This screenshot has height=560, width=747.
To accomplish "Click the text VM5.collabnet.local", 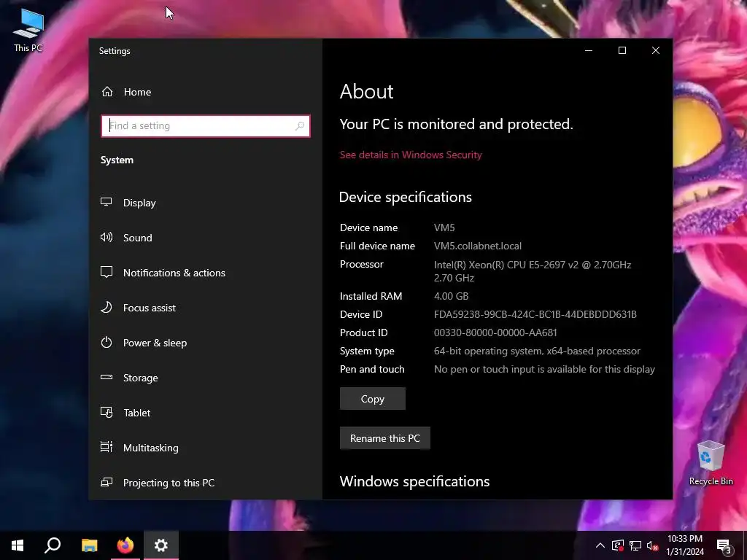I will (x=477, y=246).
